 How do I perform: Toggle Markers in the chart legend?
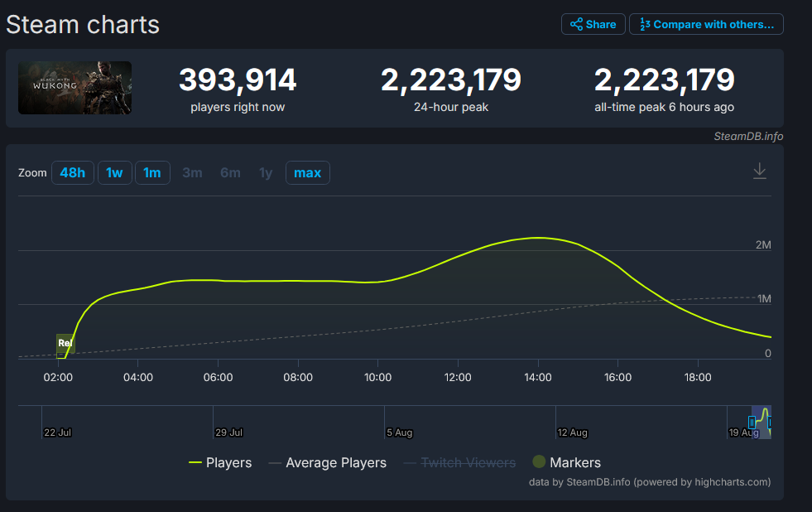(566, 462)
